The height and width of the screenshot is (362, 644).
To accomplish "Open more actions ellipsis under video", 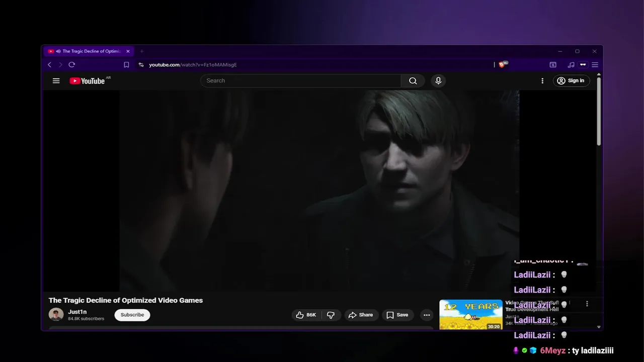I will click(x=427, y=315).
